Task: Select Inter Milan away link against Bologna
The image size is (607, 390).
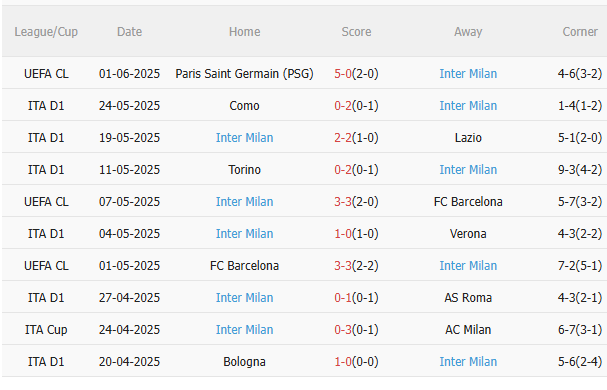Action: [468, 362]
